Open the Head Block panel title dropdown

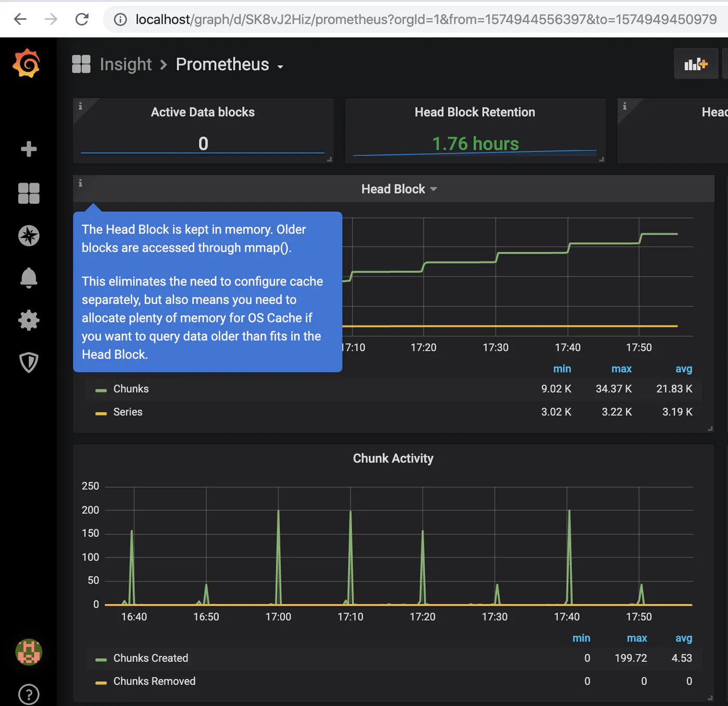coord(399,189)
